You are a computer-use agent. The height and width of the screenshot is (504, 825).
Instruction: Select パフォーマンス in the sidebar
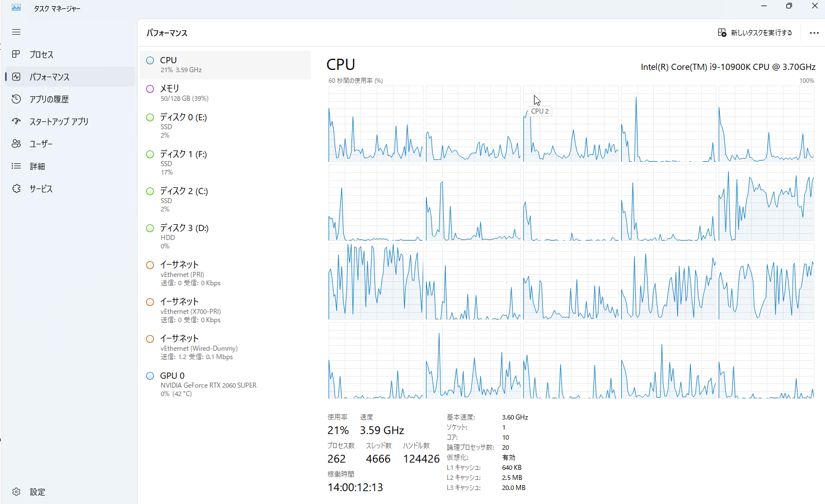[70, 77]
